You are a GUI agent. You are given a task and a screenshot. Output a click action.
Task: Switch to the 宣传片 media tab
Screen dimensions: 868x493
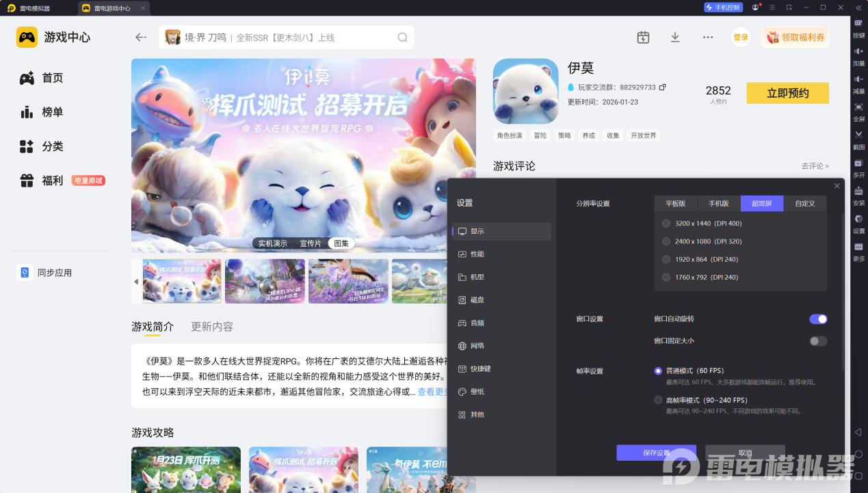click(x=310, y=243)
